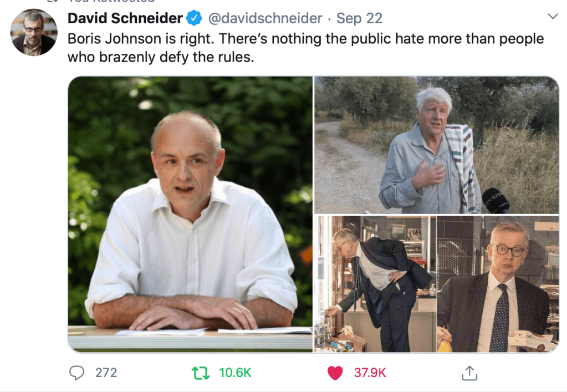Screen dimensions: 567x392
Task: Open David Schneider's profile avatar
Action: [34, 33]
